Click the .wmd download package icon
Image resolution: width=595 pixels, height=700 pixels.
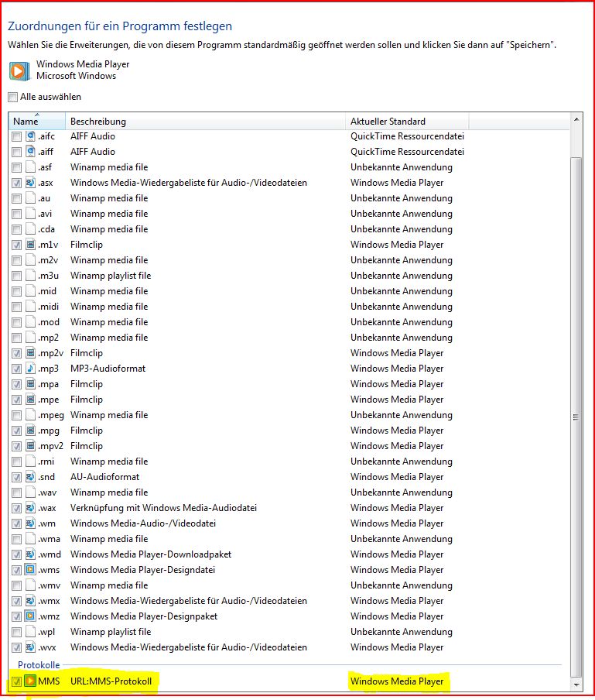click(30, 554)
